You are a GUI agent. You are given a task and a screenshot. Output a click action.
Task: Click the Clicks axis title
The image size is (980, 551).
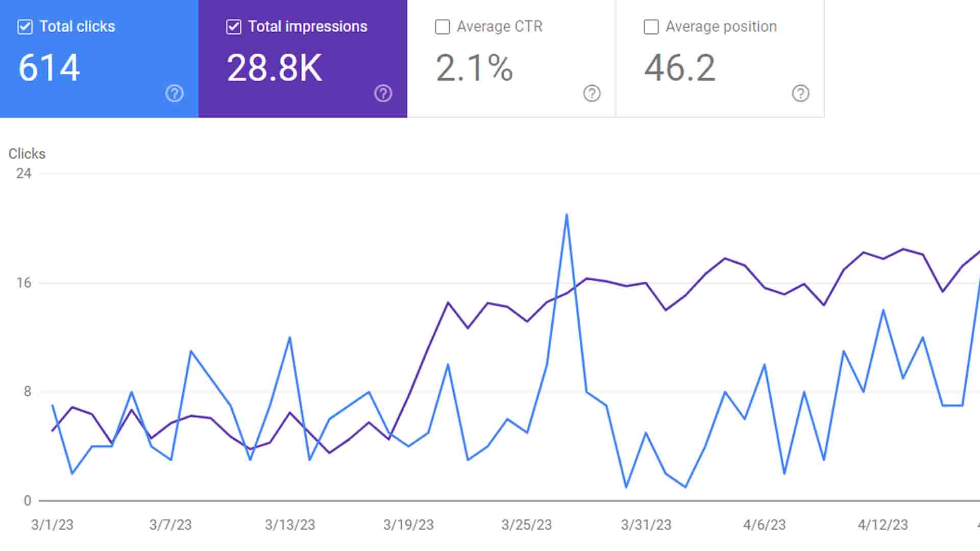click(x=27, y=154)
